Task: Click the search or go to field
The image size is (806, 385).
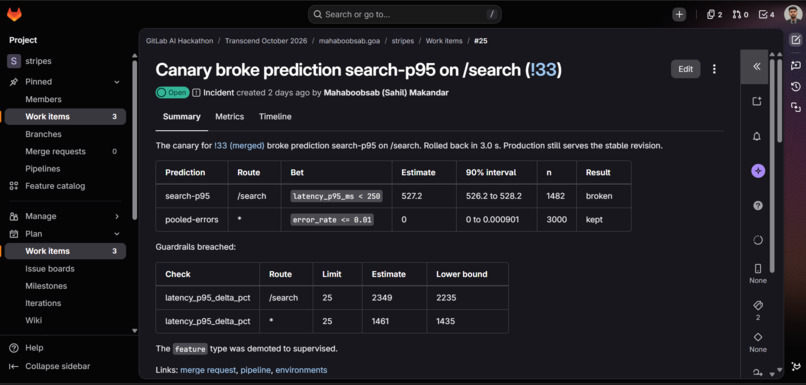Action: click(405, 14)
